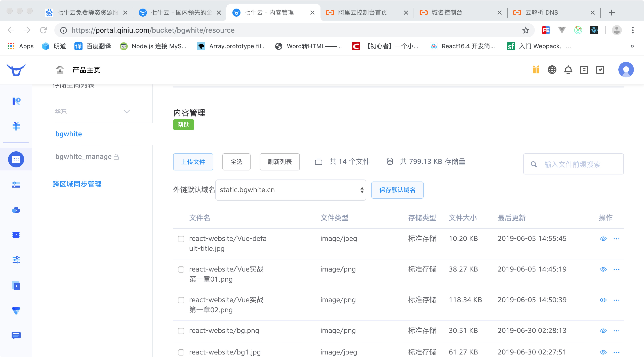Switch to the 阿里云控制台首页 tab
The image size is (644, 357).
click(x=362, y=12)
